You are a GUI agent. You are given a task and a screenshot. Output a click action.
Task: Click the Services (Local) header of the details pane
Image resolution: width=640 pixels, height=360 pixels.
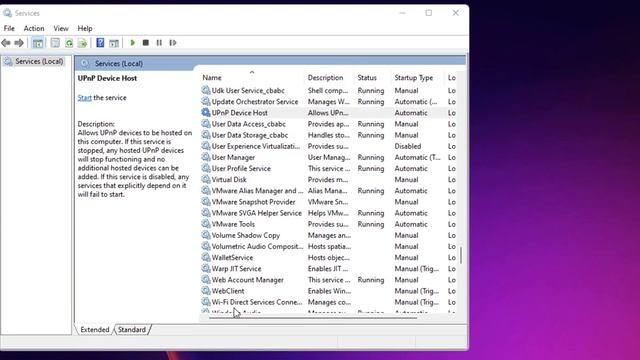pyautogui.click(x=119, y=64)
